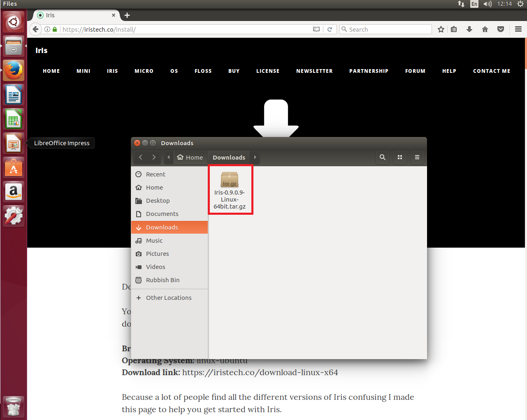Open the NEWSLETTER page link
Image resolution: width=527 pixels, height=420 pixels.
[314, 71]
